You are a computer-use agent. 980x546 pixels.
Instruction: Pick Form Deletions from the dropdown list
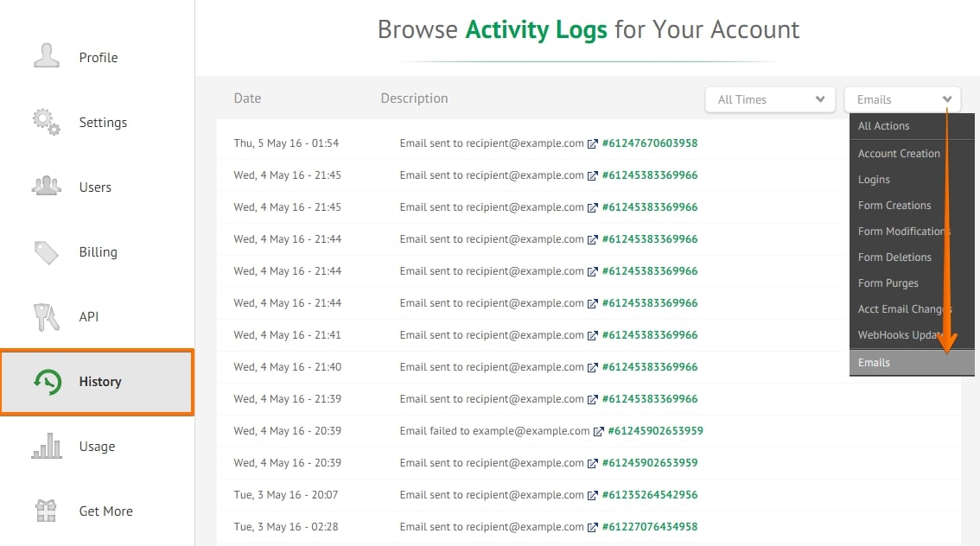click(x=894, y=257)
